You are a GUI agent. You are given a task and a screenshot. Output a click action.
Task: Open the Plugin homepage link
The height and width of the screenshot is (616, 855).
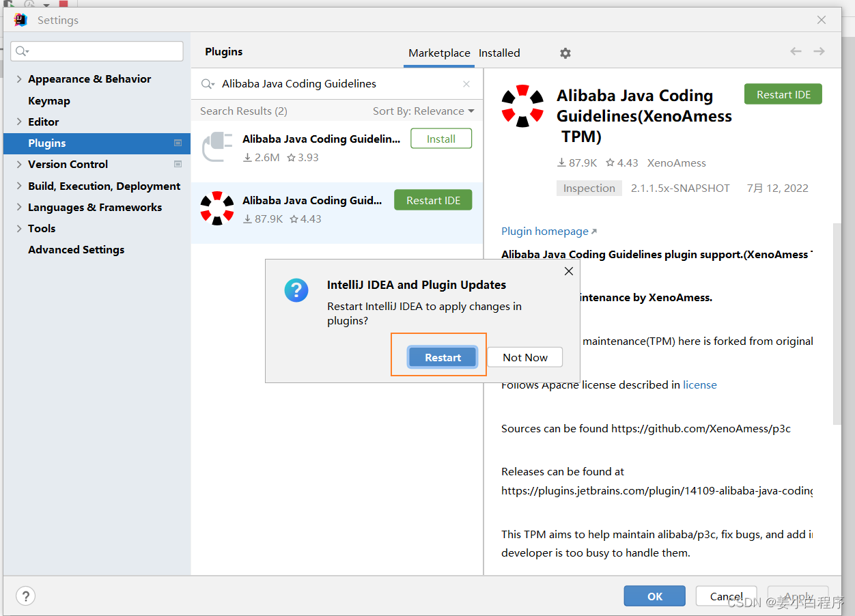[545, 232]
